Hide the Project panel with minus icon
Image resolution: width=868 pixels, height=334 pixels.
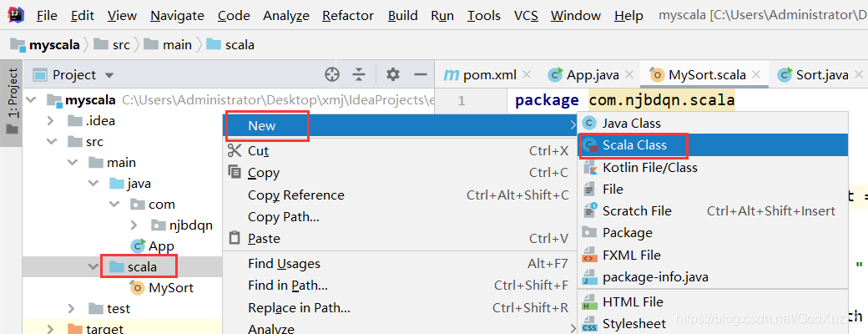[421, 75]
